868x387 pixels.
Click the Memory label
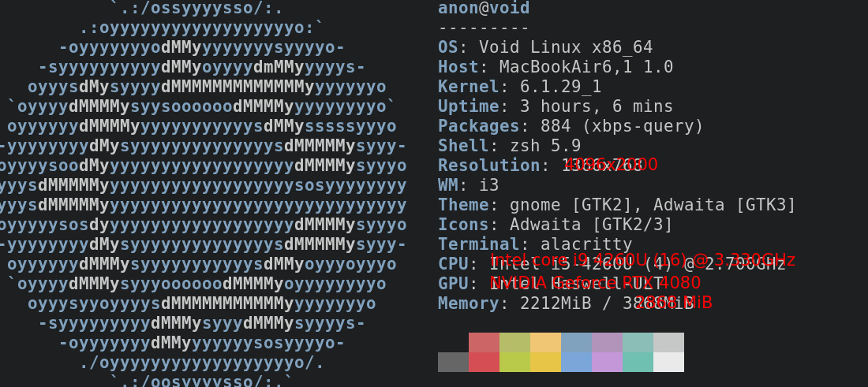click(x=468, y=303)
